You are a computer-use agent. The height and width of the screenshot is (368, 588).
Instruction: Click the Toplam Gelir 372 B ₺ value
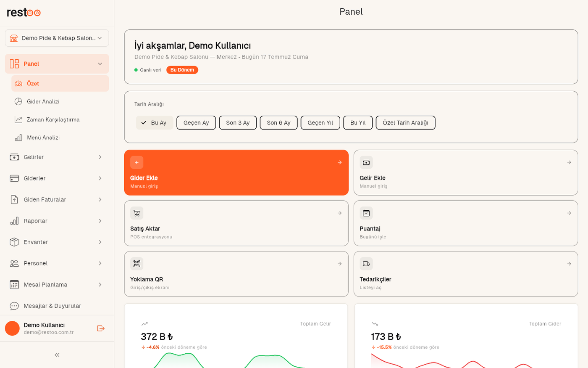pos(157,336)
